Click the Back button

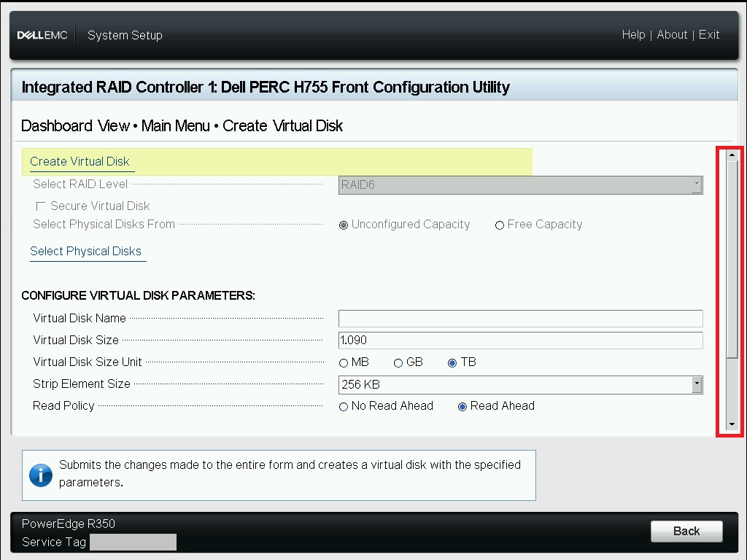[686, 531]
